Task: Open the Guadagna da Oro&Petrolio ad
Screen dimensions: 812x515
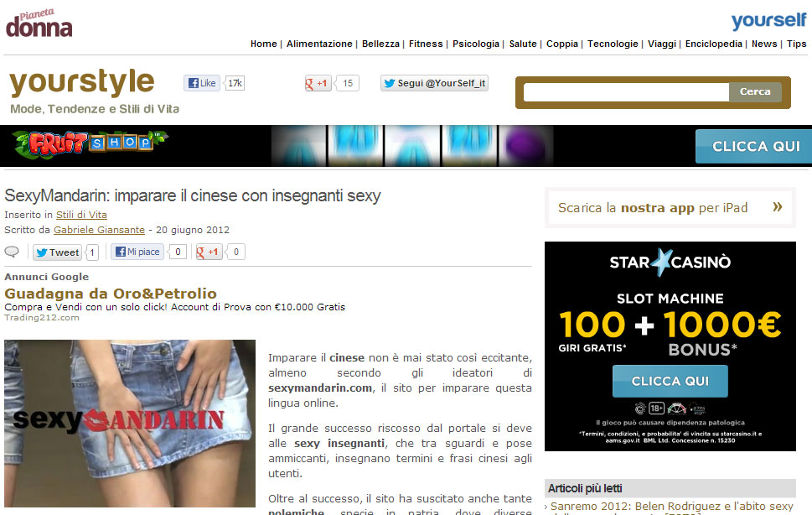Action: [111, 294]
